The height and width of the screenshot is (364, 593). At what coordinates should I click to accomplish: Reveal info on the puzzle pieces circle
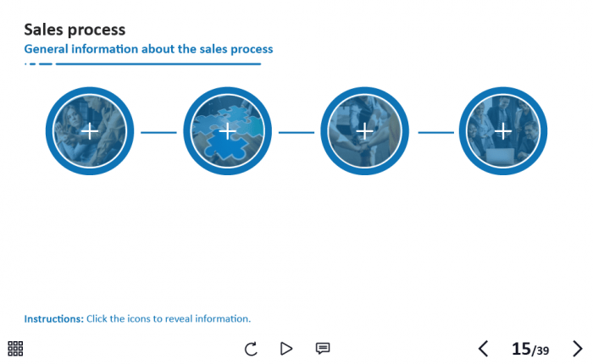pos(227,131)
